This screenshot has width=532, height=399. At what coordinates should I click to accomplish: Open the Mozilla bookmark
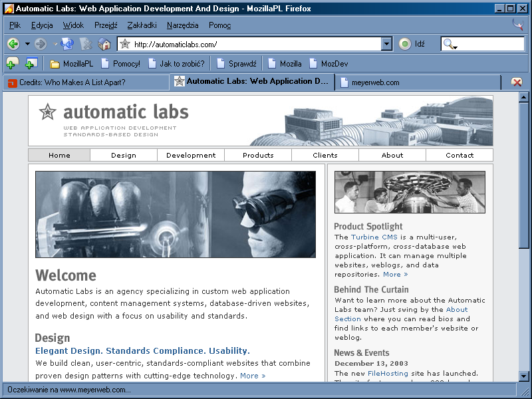click(285, 64)
